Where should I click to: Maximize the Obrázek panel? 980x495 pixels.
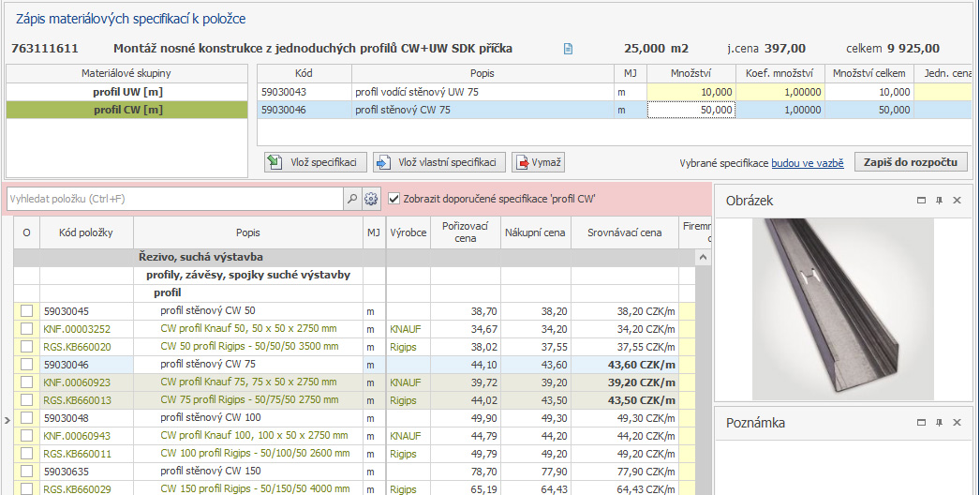click(922, 201)
